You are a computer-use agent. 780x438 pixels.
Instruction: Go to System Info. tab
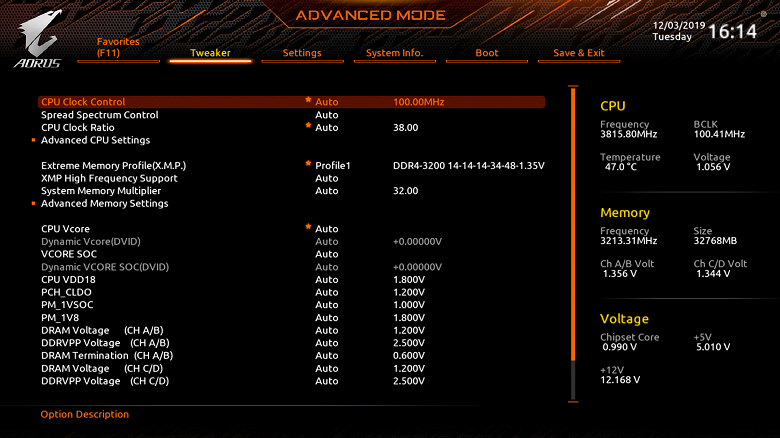[x=394, y=53]
